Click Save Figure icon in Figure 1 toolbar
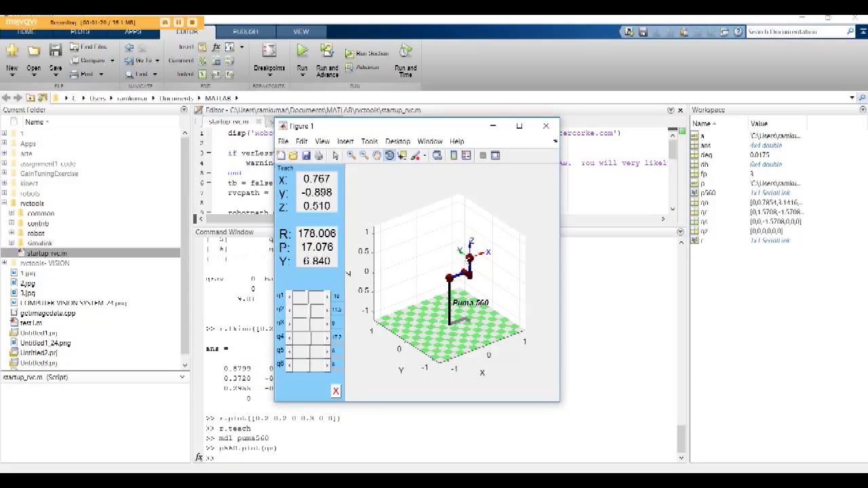 [306, 155]
